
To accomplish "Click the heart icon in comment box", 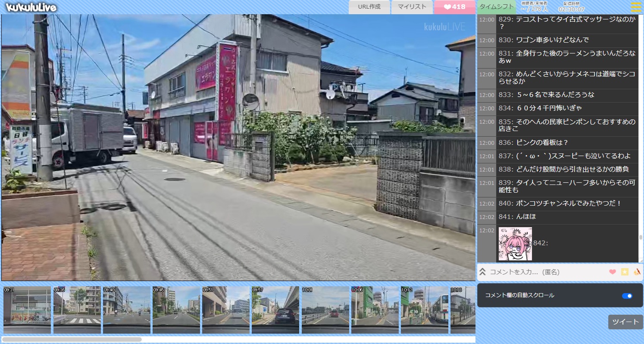I will click(613, 272).
